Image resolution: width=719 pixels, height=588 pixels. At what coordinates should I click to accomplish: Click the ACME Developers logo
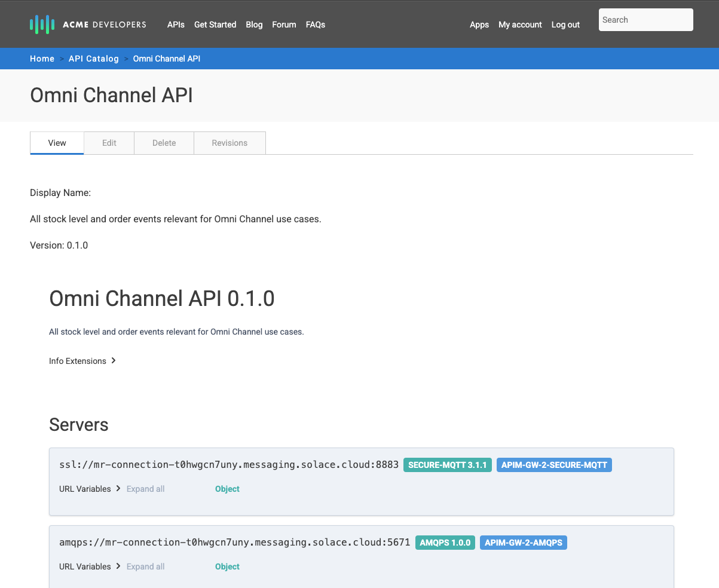point(87,24)
